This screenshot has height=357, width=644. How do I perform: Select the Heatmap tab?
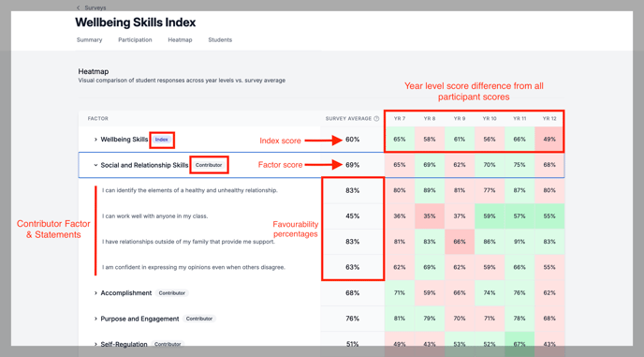tap(180, 40)
